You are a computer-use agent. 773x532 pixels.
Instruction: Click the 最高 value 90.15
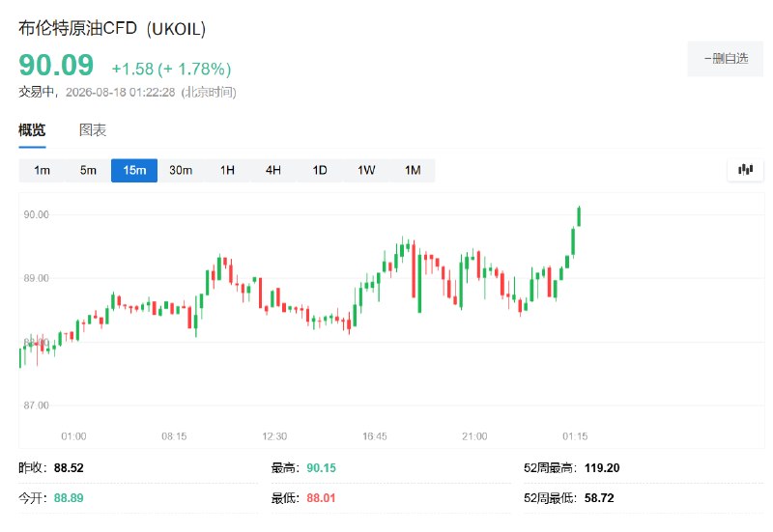coord(321,467)
